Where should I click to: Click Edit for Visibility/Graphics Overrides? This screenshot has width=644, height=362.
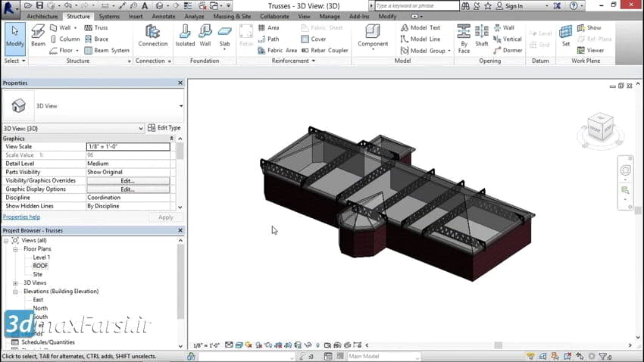click(127, 181)
